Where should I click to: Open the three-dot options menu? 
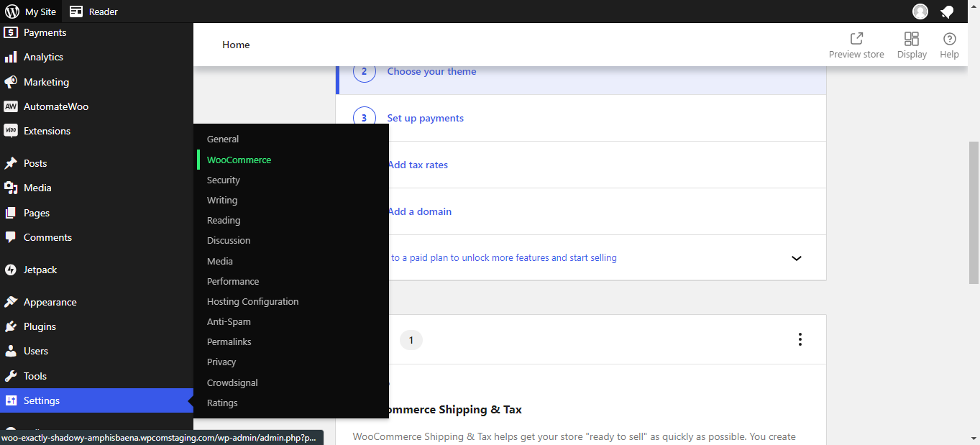click(x=800, y=339)
